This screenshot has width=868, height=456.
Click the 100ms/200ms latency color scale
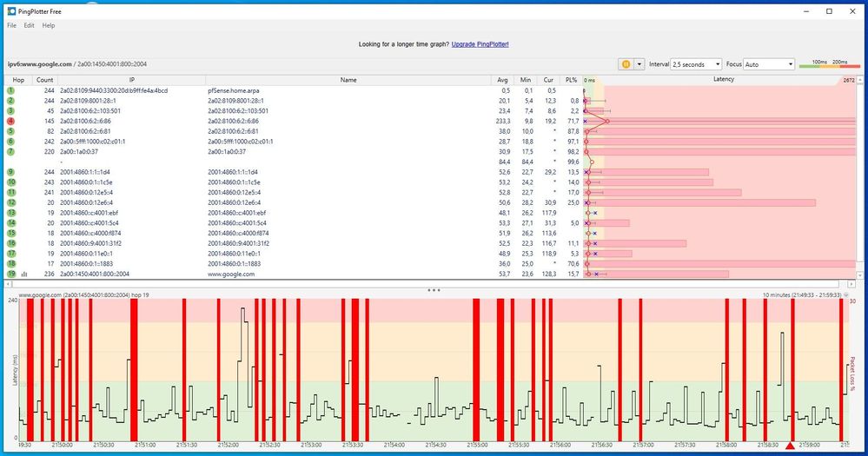tap(830, 64)
